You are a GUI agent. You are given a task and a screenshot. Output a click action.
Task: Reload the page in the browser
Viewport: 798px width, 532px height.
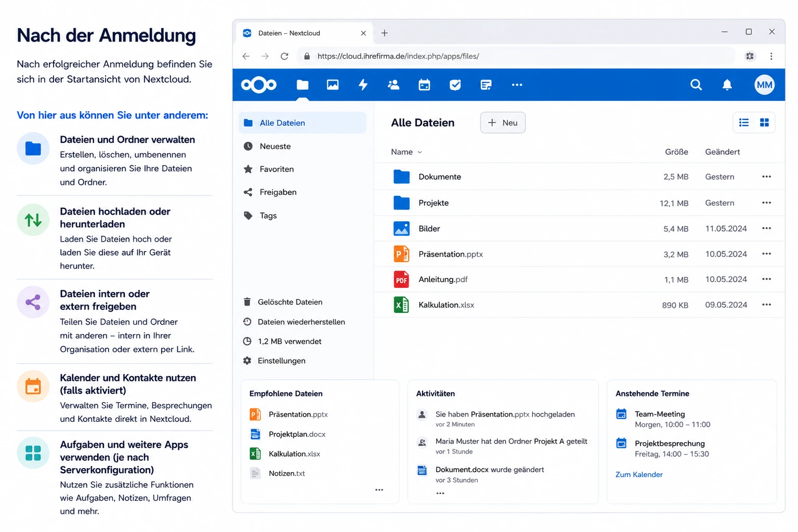(x=284, y=56)
